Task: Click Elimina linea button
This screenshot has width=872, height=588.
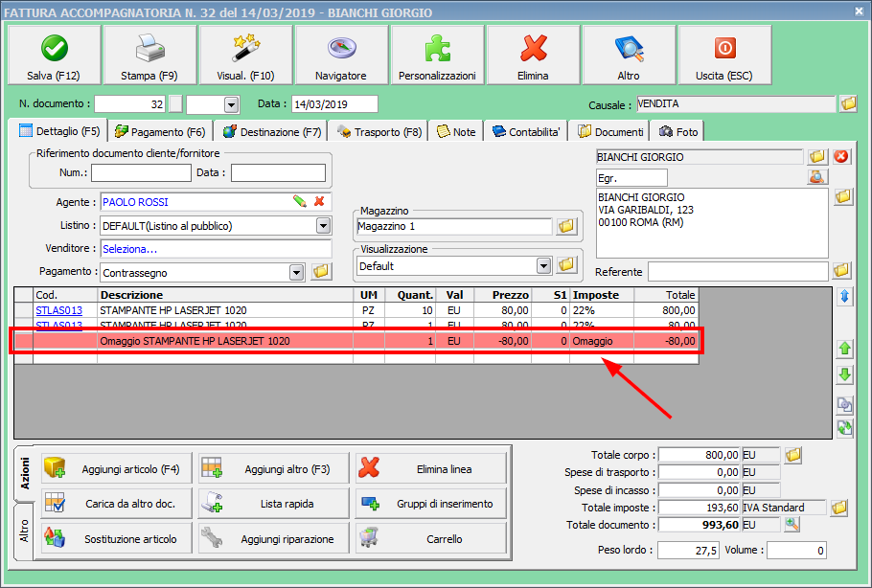Action: coord(431,468)
